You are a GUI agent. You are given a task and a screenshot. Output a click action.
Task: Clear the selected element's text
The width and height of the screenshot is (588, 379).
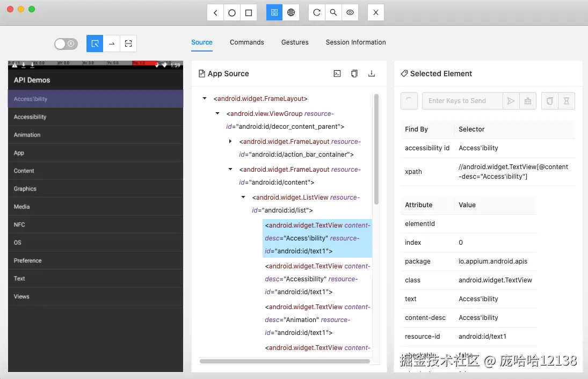point(528,101)
